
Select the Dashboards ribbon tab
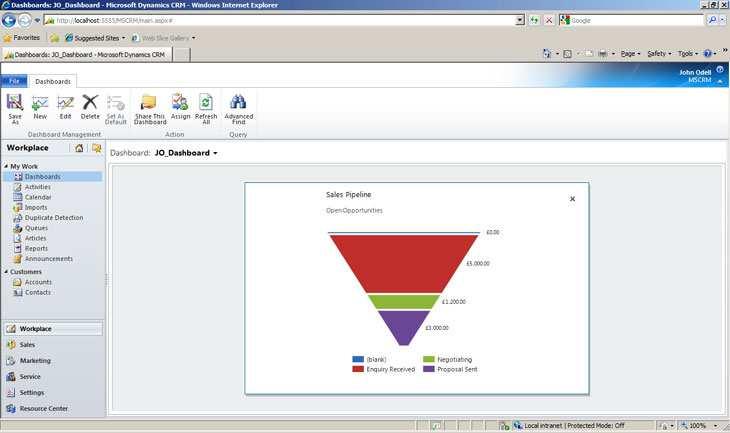(x=53, y=81)
